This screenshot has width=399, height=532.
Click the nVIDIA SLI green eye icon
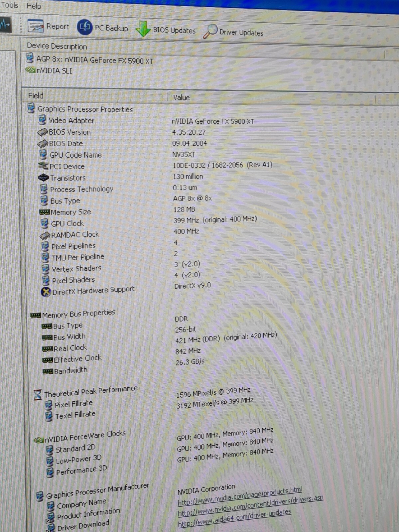(31, 70)
